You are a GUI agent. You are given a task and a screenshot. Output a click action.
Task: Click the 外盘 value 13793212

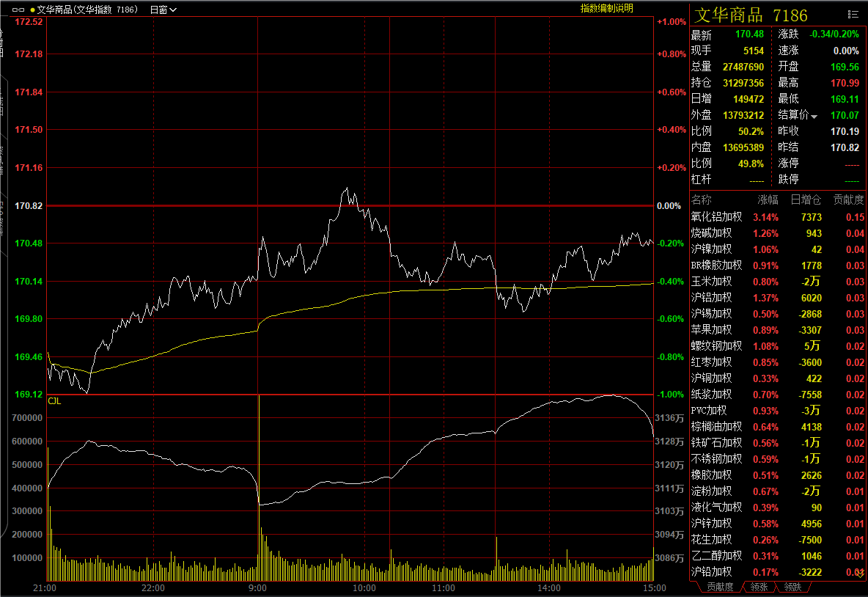(743, 115)
